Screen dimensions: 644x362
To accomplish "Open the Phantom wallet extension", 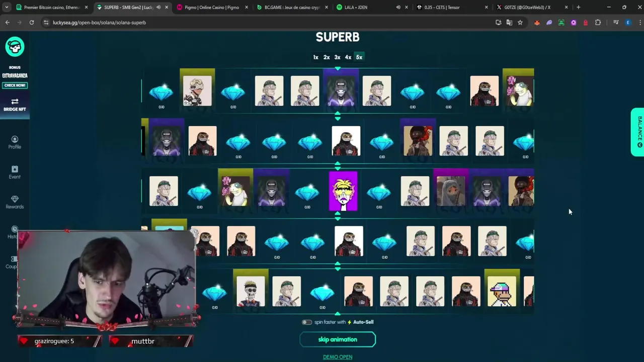I will pyautogui.click(x=549, y=22).
